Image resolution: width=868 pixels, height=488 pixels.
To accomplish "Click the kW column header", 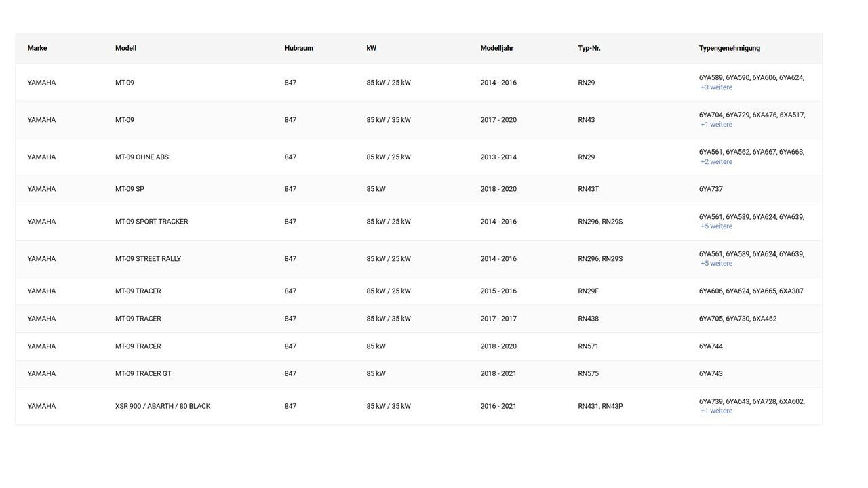I will tap(371, 48).
